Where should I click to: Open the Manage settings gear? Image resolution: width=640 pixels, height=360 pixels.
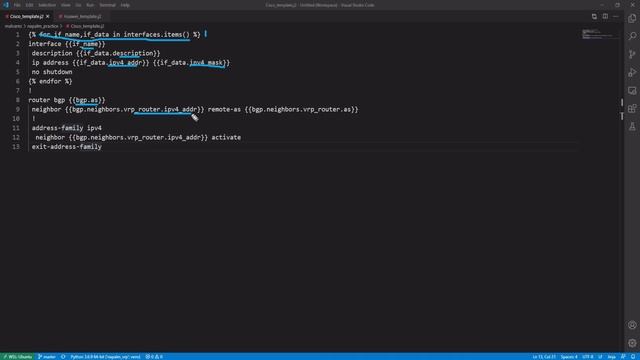click(632, 343)
